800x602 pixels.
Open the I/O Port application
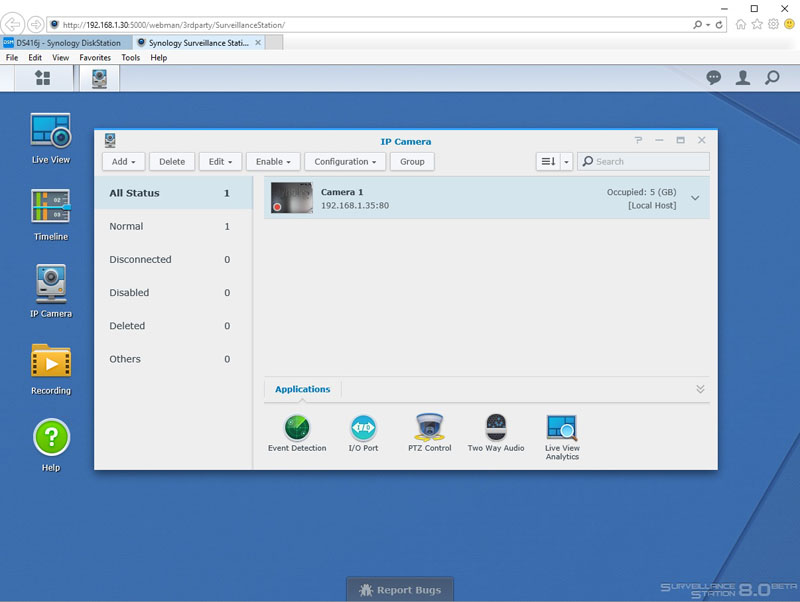[x=363, y=428]
